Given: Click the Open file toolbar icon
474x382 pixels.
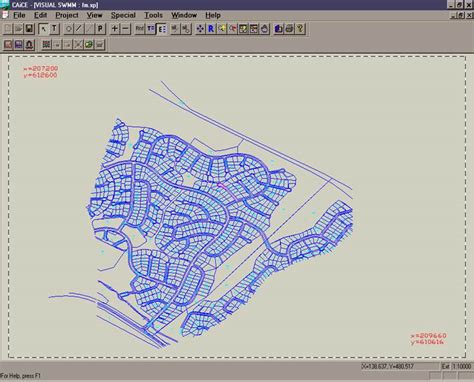Looking at the screenshot, I should click(x=19, y=29).
